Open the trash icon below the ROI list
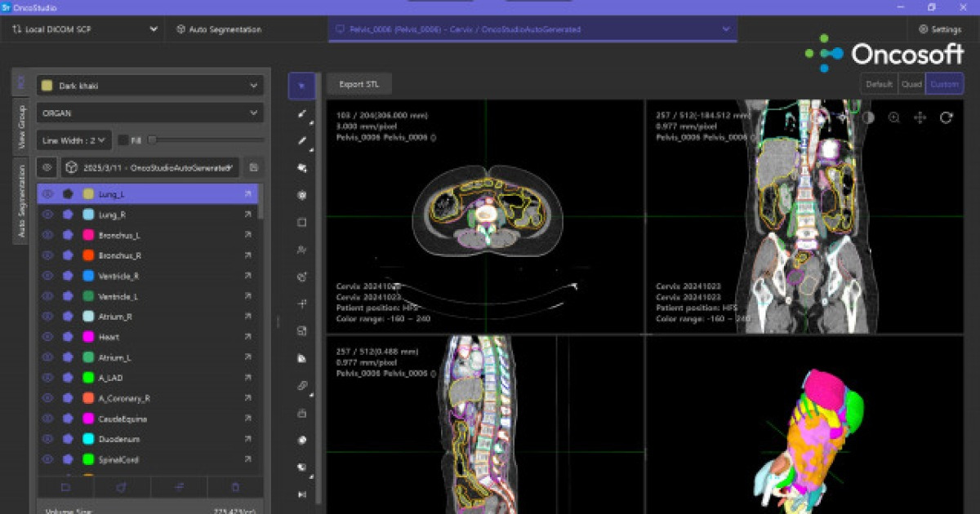The width and height of the screenshot is (980, 514). click(x=235, y=486)
